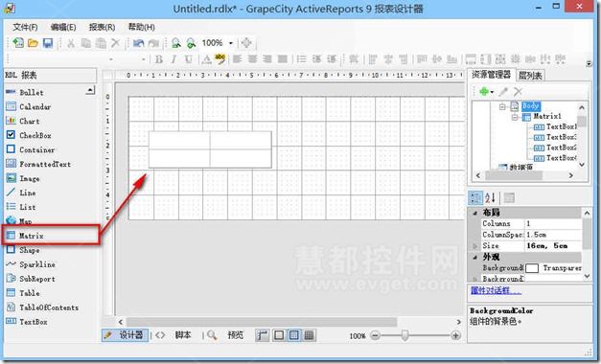This screenshot has height=364, width=601.
Task: Click the edit pencil icon in explorer
Action: click(503, 92)
